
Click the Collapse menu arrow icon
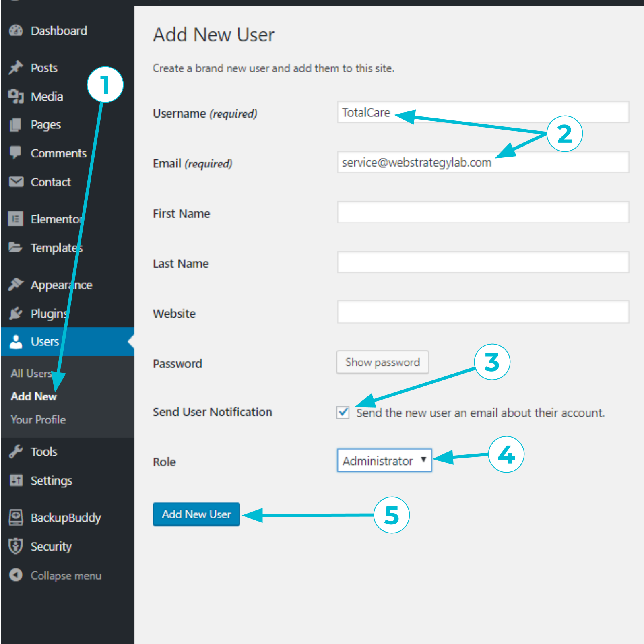pos(16,575)
